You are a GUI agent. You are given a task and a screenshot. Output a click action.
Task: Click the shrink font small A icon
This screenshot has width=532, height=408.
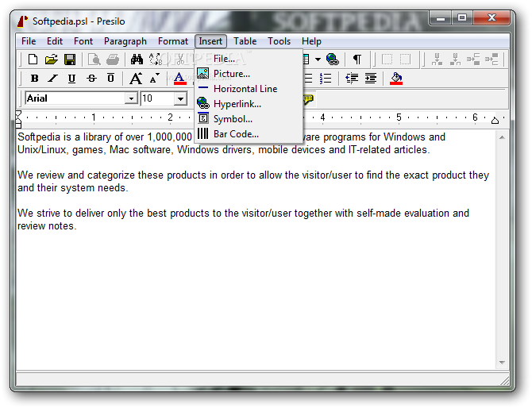[155, 79]
